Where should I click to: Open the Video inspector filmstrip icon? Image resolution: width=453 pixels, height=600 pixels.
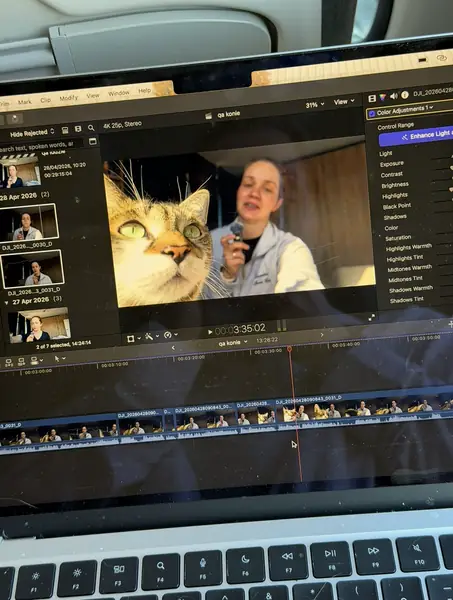pos(372,99)
